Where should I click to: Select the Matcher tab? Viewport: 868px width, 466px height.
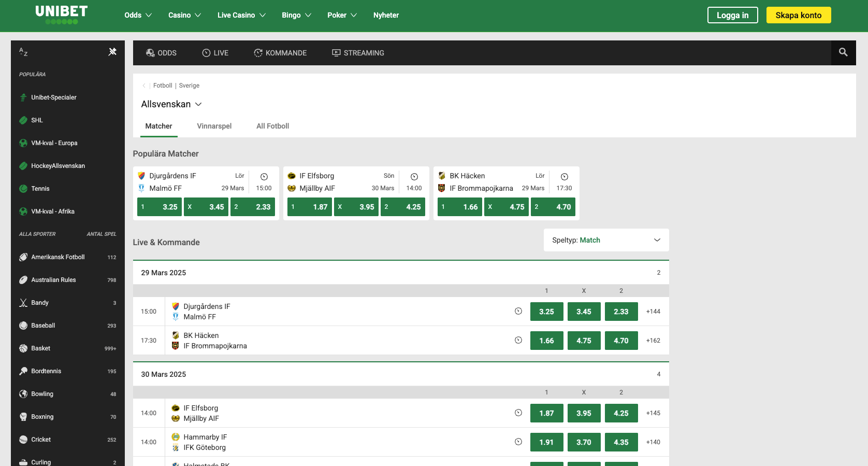pos(158,126)
